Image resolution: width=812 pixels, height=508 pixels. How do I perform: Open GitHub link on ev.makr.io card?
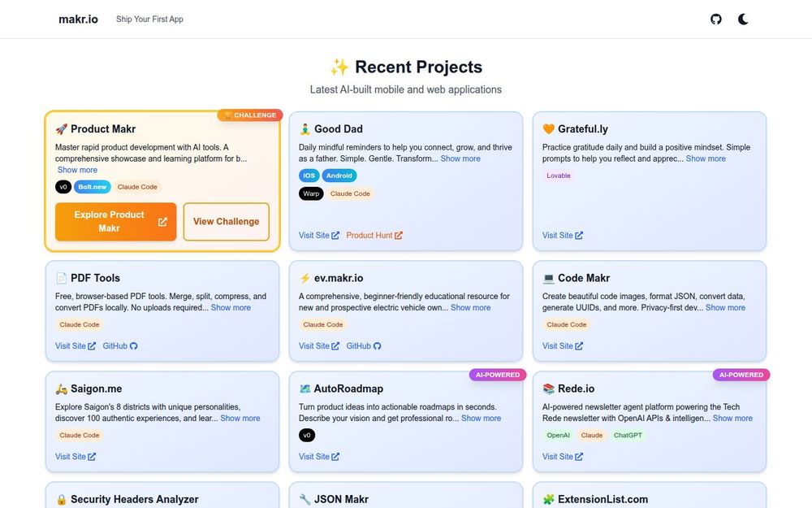(x=364, y=345)
